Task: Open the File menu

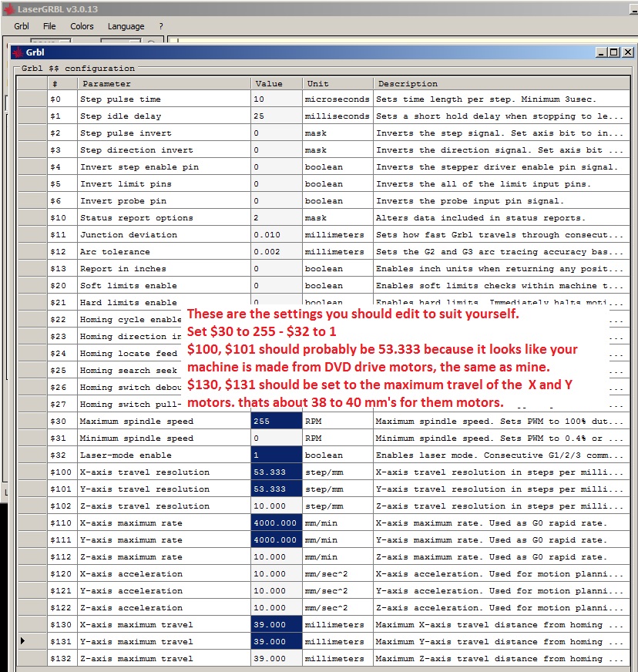Action: pyautogui.click(x=49, y=26)
